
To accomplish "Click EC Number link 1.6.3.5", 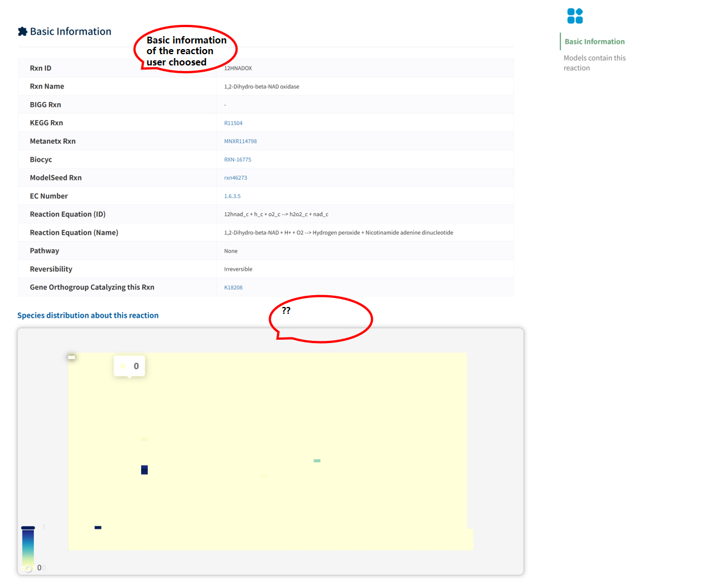I will tap(232, 196).
